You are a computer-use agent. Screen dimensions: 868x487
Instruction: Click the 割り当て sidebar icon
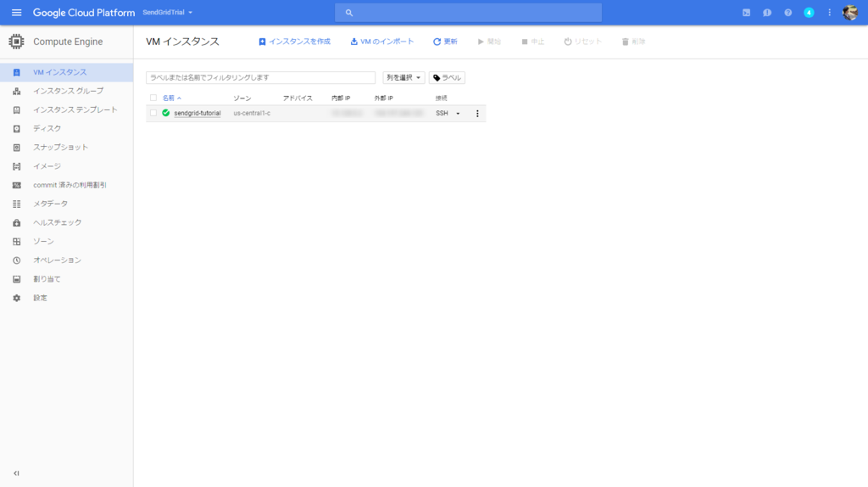[x=17, y=279]
